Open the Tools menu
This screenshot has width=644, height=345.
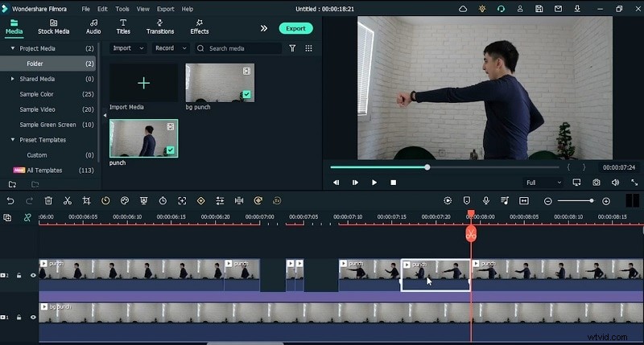click(x=122, y=9)
